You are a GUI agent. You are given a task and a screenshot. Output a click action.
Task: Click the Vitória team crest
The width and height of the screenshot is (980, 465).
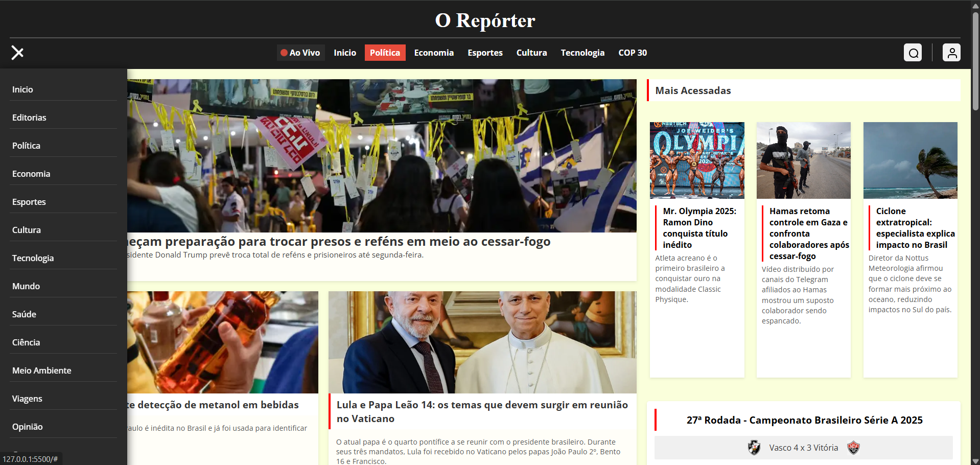pos(854,448)
